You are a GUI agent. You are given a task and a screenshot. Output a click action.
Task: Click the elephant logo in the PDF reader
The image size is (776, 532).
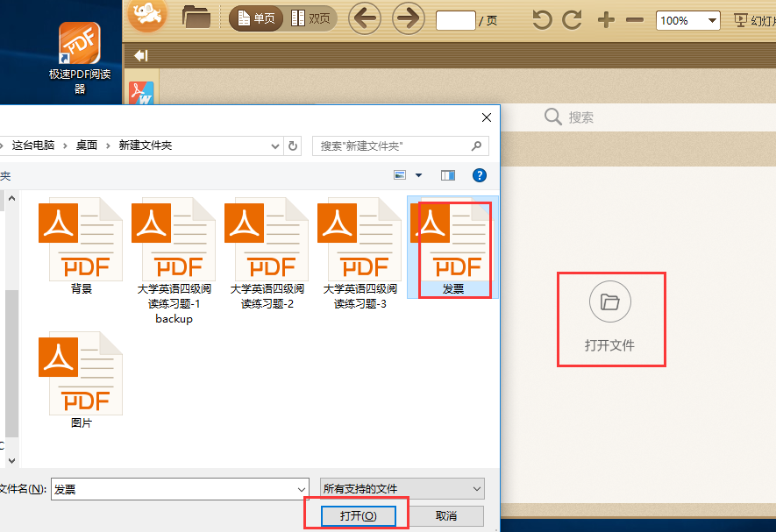point(147,15)
